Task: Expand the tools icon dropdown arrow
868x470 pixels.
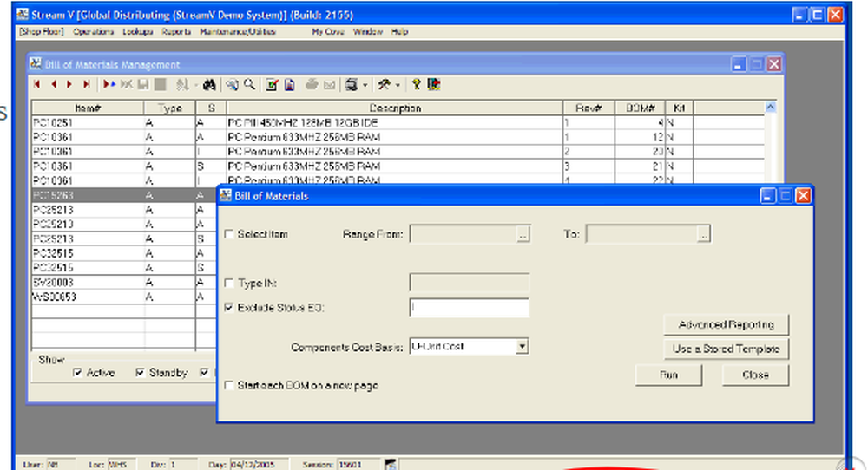Action: point(398,86)
